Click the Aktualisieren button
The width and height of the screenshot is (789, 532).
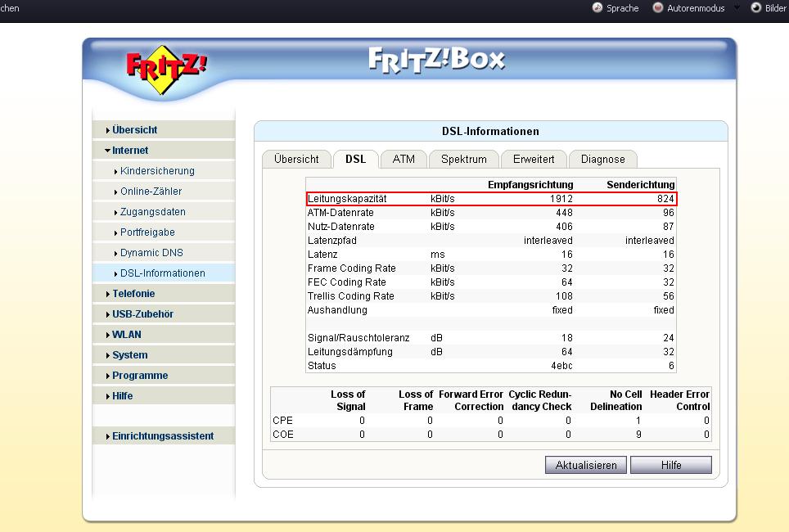[586, 465]
